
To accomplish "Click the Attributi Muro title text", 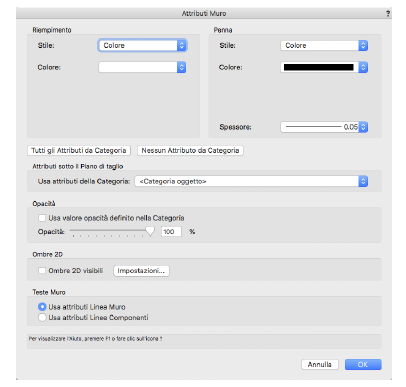I will click(x=204, y=14).
